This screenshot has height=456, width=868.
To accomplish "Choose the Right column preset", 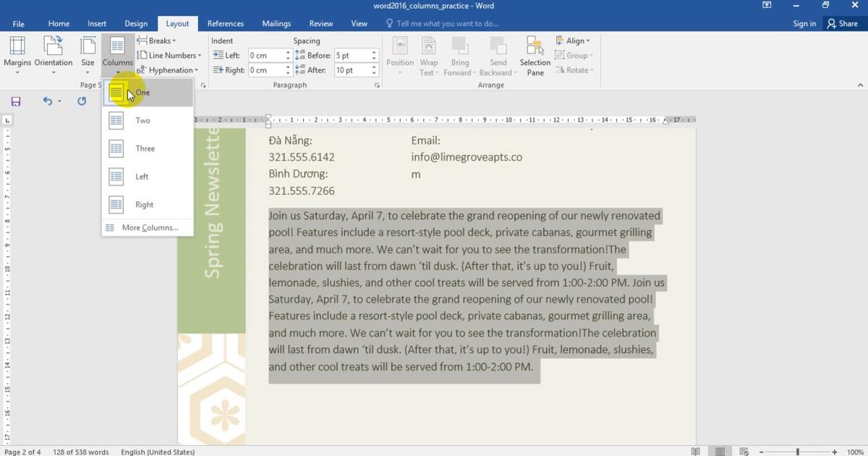I will (x=148, y=205).
